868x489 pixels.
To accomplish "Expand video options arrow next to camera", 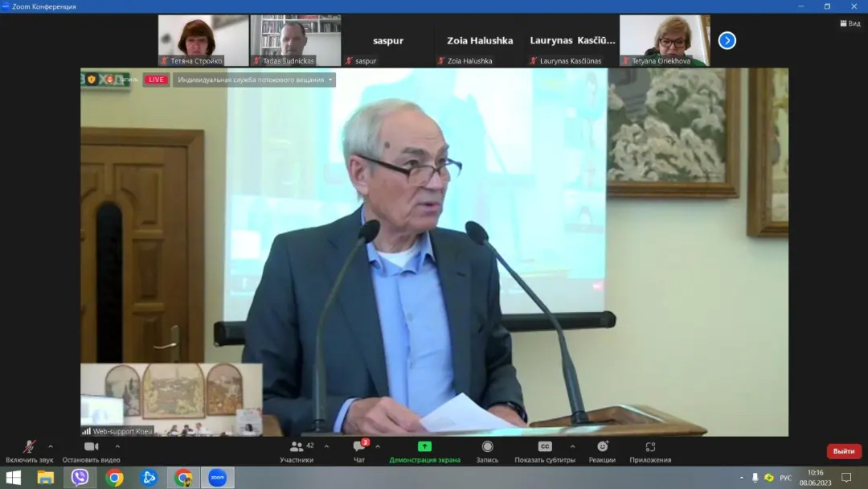I will tap(117, 446).
